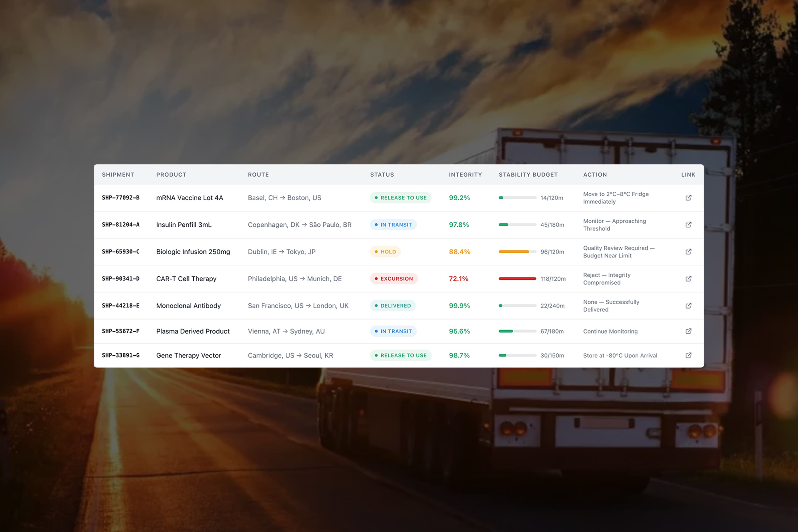Click the DELIVERED status badge
Viewport: 798px width, 532px height.
[393, 305]
